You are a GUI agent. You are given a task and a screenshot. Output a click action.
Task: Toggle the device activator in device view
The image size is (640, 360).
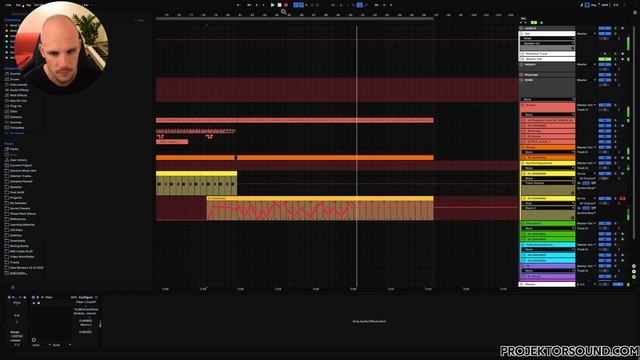(x=33, y=297)
